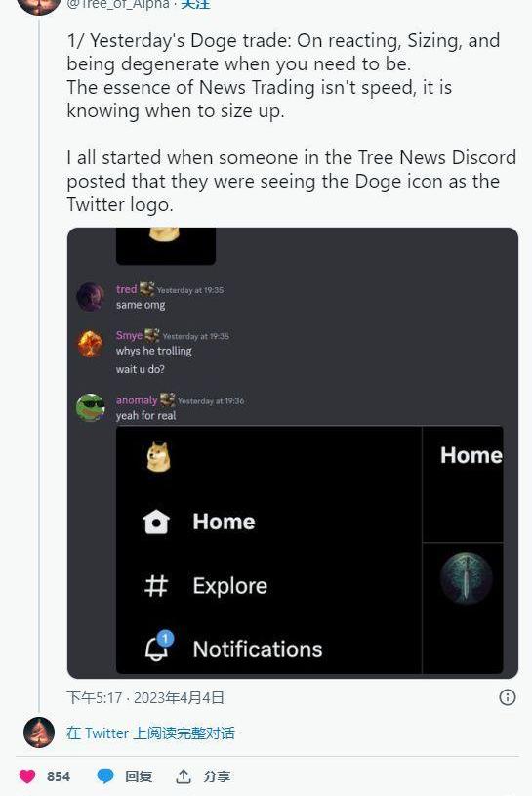This screenshot has height=796, width=532.
Task: Click the Smye user avatar
Action: click(90, 344)
